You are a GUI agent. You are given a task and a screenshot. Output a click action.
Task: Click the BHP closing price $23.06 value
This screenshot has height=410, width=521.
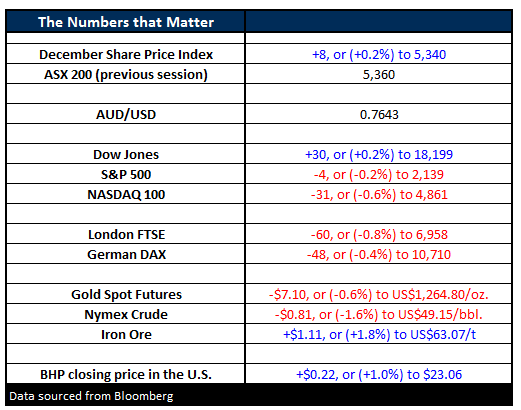click(x=379, y=374)
